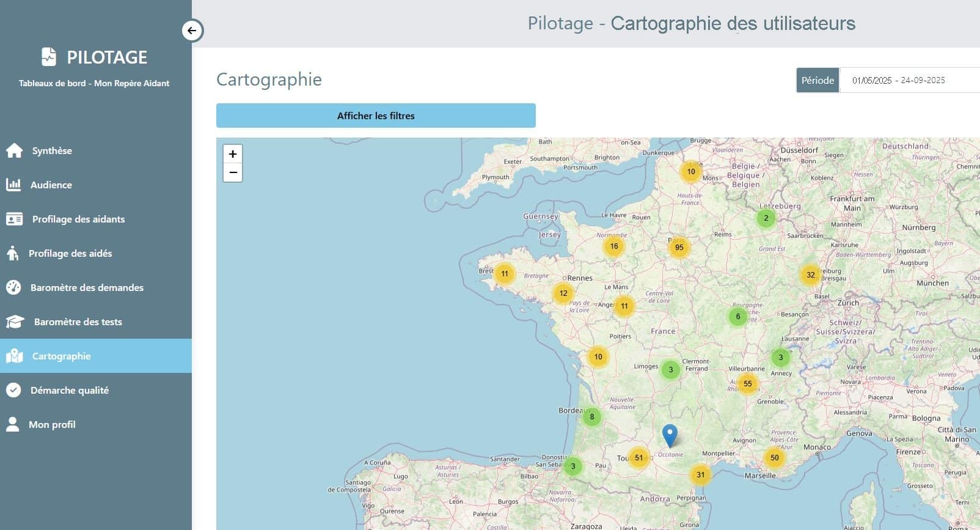The width and height of the screenshot is (980, 530).
Task: Click the PILOTAGE logo in sidebar
Action: pyautogui.click(x=94, y=57)
